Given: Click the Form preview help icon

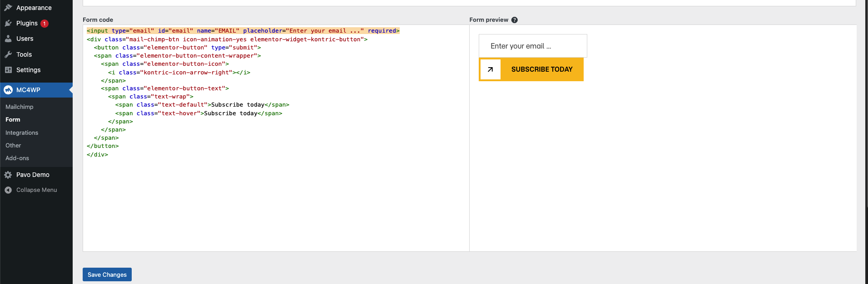Looking at the screenshot, I should [x=514, y=20].
